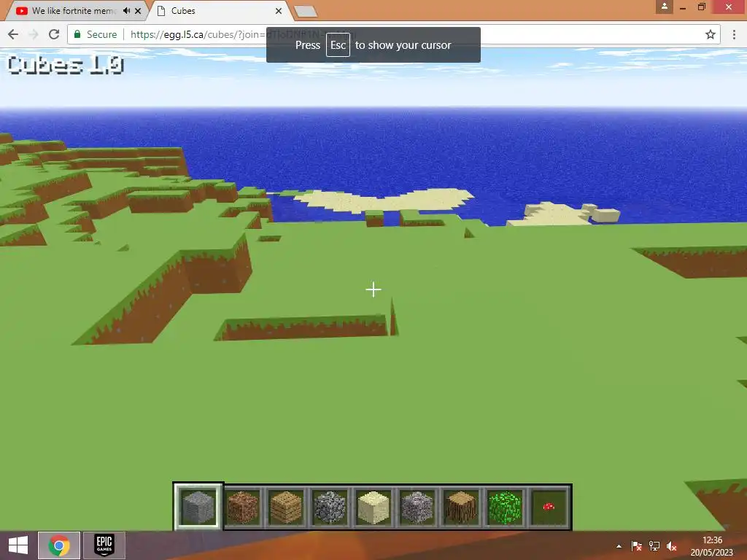Viewport: 747px width, 560px height.
Task: Reload the Cubes page
Action: pos(54,34)
